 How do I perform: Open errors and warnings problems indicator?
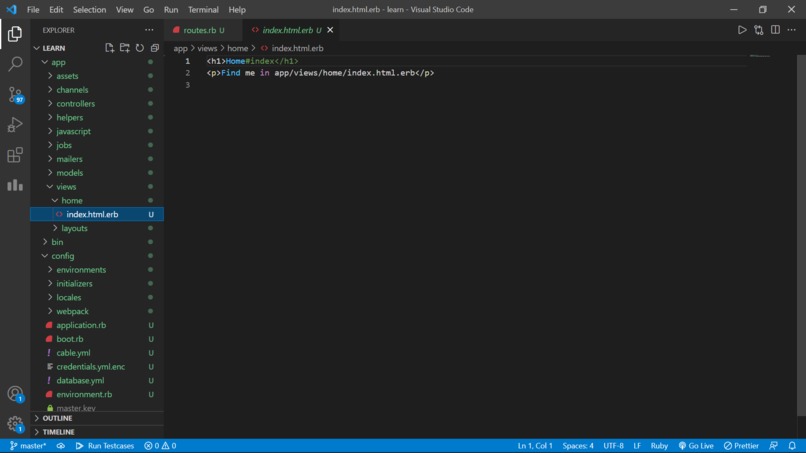(160, 446)
